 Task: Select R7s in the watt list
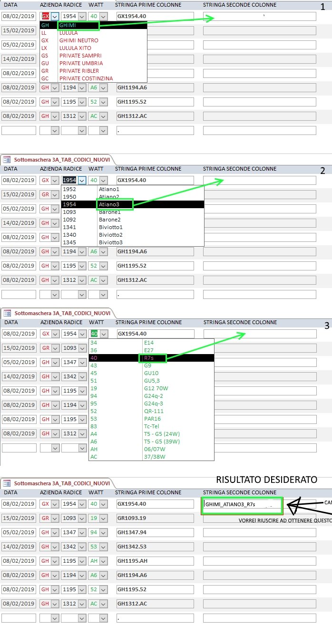click(x=152, y=358)
